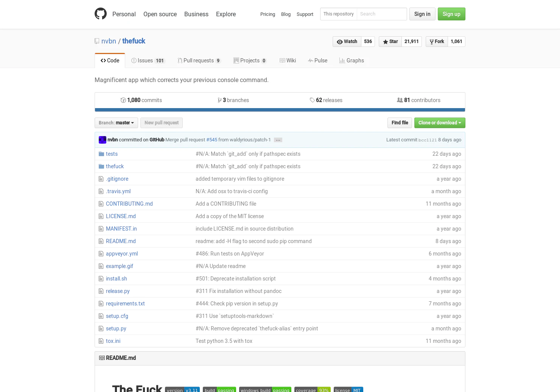Screen dimensions: 560x392
Task: Click nvbn's avatar in the commit bar
Action: (103, 140)
